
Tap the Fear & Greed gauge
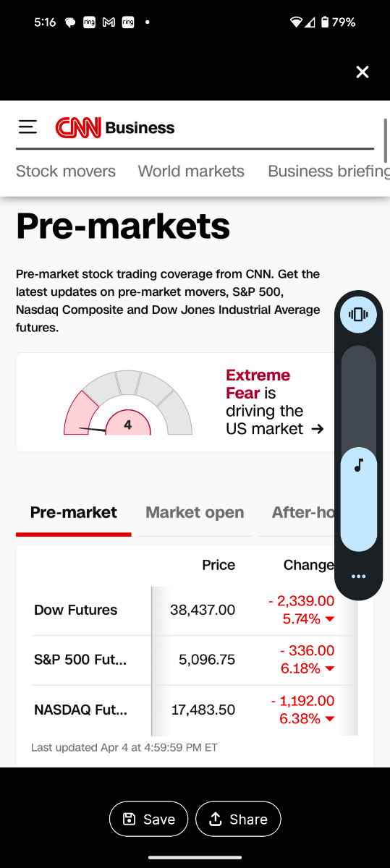(x=128, y=403)
